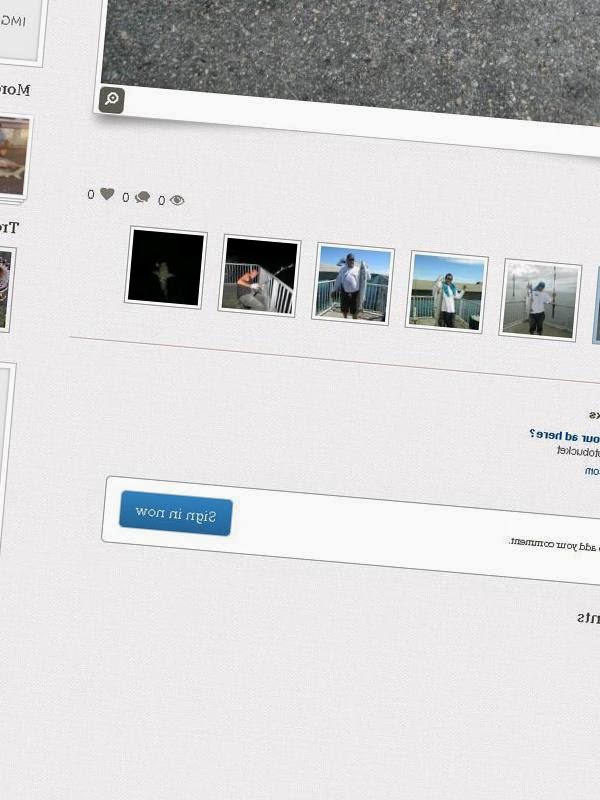The height and width of the screenshot is (800, 600).
Task: Click the speech bubble comments icon
Action: pyautogui.click(x=142, y=197)
